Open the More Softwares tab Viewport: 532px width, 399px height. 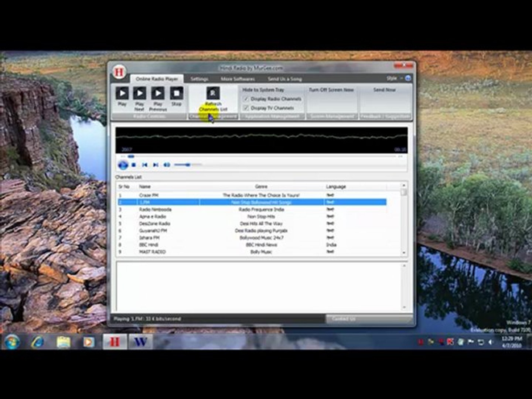click(238, 79)
